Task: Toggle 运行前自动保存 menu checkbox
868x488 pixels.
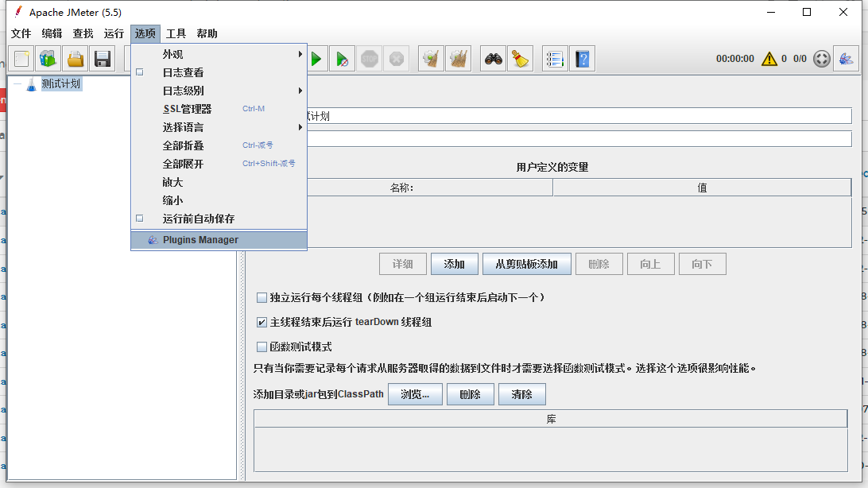Action: tap(140, 219)
